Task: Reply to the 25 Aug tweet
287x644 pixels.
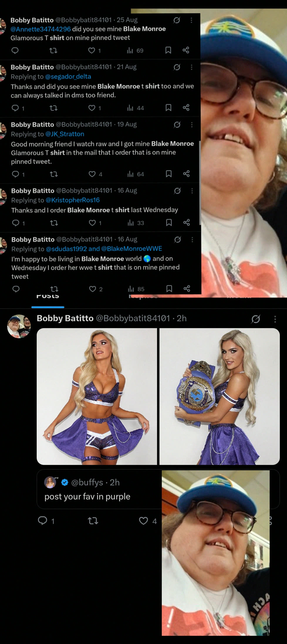Action: [15, 50]
